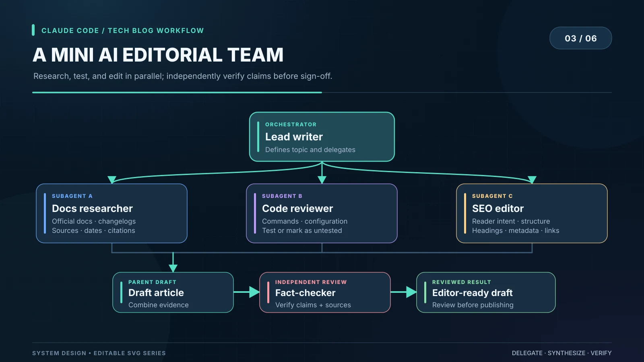
Task: Select 'Official docs · changelogs' line
Action: point(94,221)
